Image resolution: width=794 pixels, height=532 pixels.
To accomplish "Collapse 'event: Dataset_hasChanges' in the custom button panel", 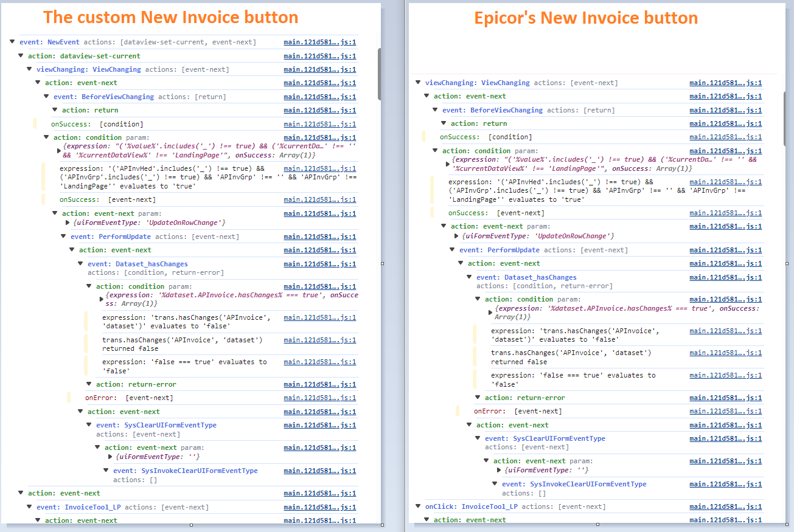I will pos(81,264).
